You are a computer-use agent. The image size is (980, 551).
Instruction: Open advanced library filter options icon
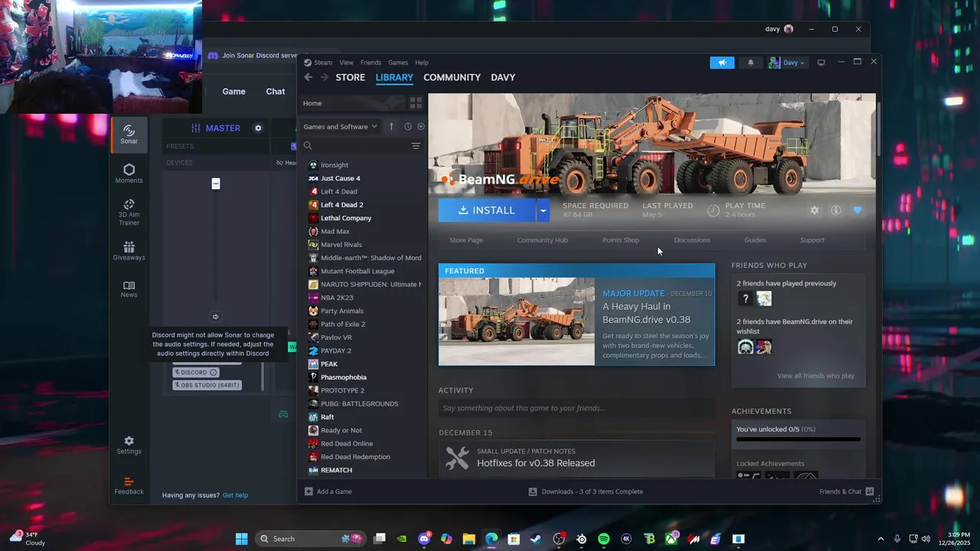tap(416, 145)
